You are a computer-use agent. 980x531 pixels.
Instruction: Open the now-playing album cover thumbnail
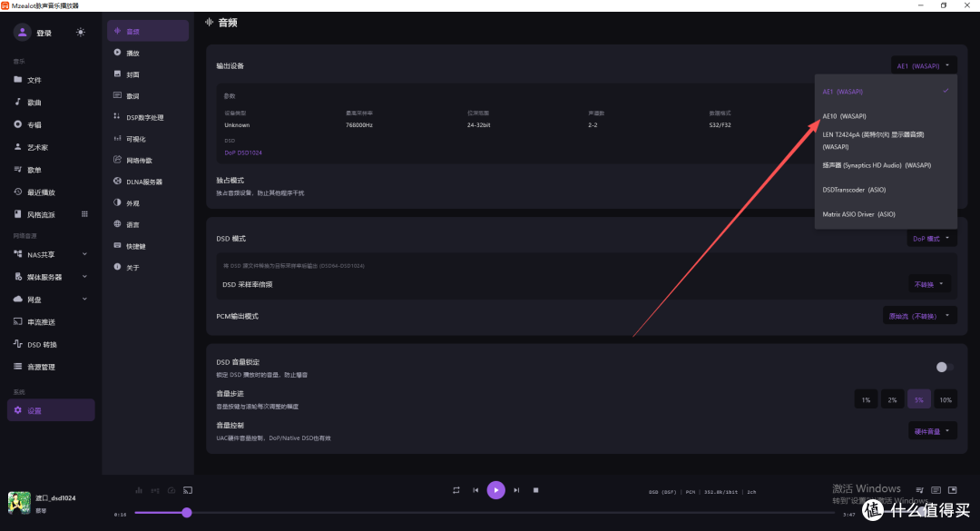[x=19, y=503]
